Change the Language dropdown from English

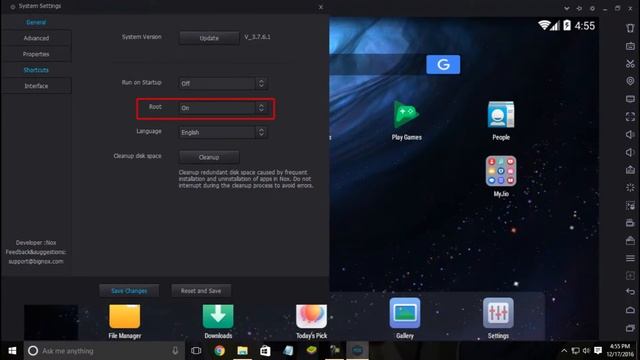pos(223,132)
